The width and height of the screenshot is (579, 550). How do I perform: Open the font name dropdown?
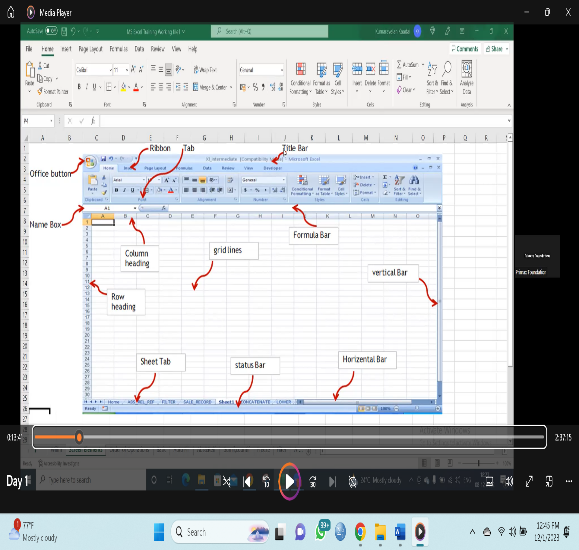click(x=110, y=69)
